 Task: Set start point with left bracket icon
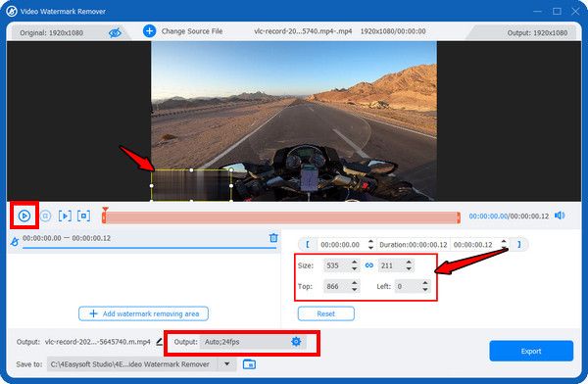(308, 244)
